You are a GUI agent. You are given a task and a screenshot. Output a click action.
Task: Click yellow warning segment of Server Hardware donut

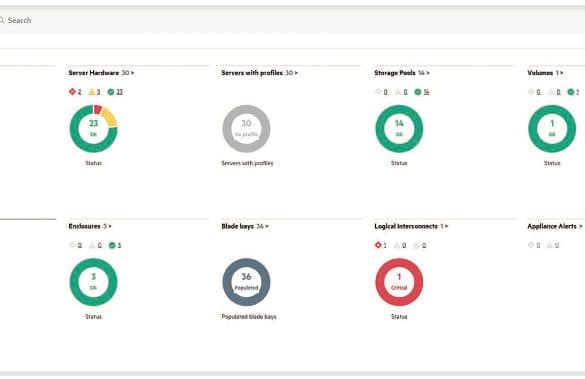(x=109, y=117)
